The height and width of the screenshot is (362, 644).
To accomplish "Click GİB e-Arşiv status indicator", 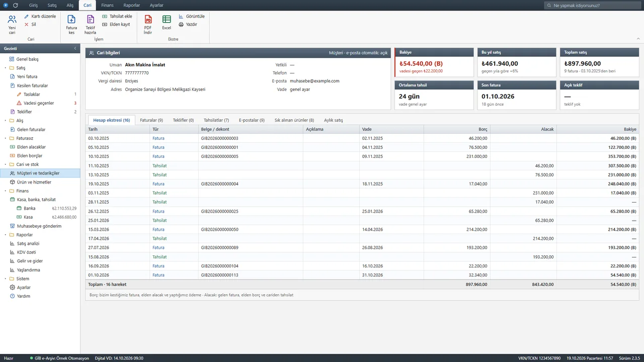I will pyautogui.click(x=60, y=358).
